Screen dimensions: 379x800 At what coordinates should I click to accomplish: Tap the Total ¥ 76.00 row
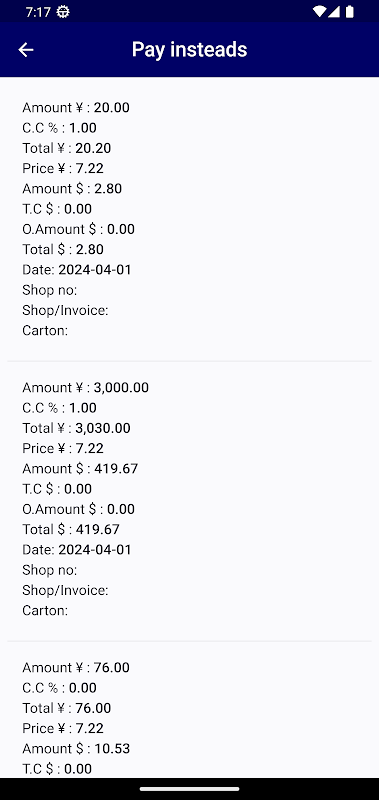tap(67, 708)
